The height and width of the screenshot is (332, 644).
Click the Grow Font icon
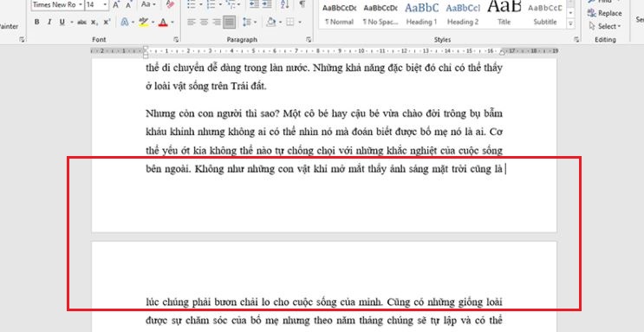point(116,4)
